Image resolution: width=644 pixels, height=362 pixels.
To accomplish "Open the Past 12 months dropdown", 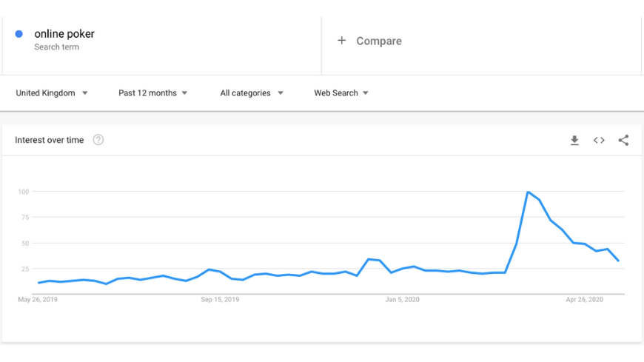I will tap(152, 93).
